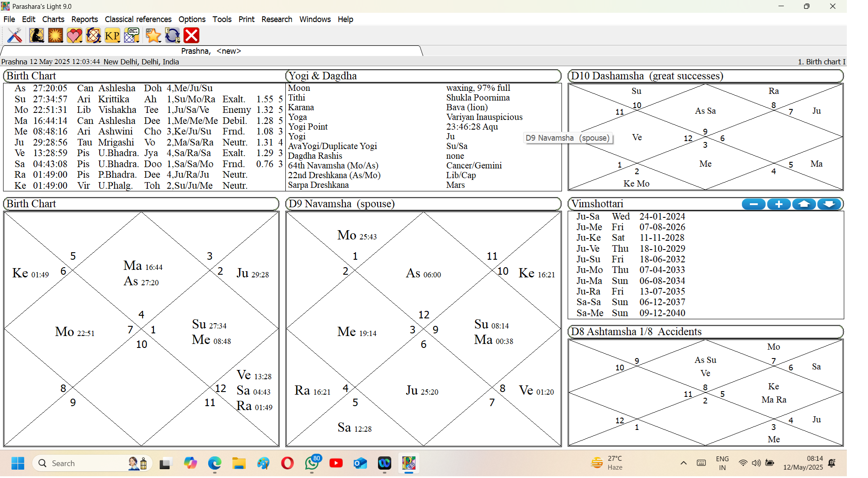Click the Vimshottari down arrow button
This screenshot has height=478, width=868.
point(829,204)
